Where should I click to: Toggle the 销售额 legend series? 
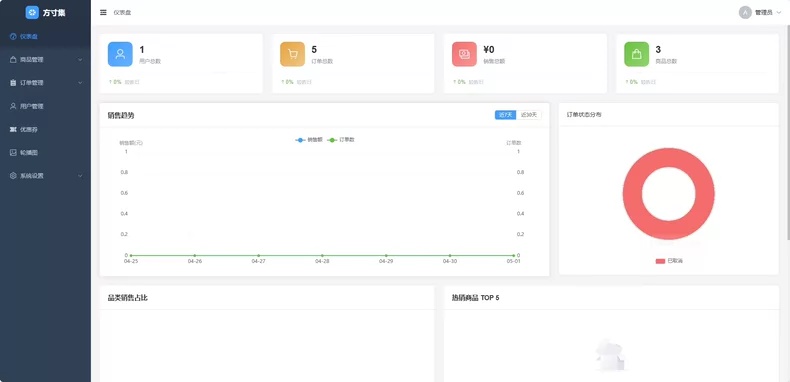[309, 140]
